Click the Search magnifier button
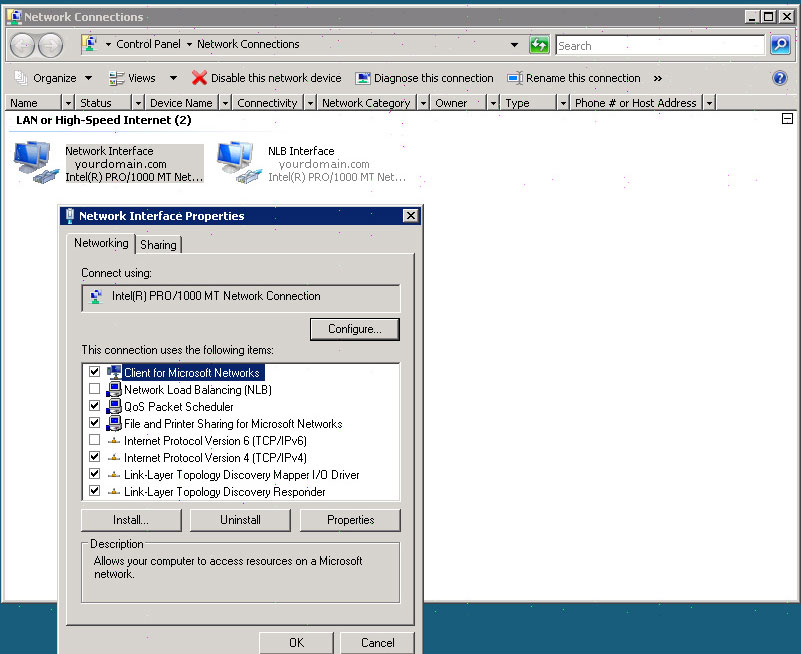 click(x=780, y=45)
